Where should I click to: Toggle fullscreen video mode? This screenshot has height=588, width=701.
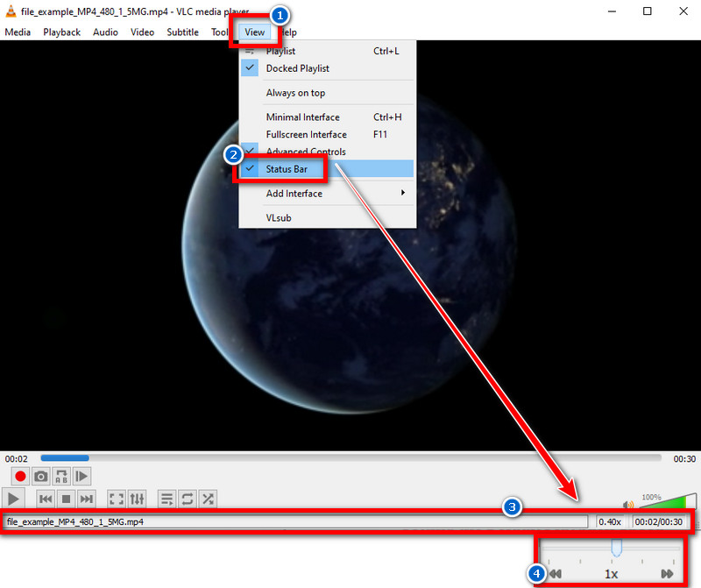(x=117, y=499)
